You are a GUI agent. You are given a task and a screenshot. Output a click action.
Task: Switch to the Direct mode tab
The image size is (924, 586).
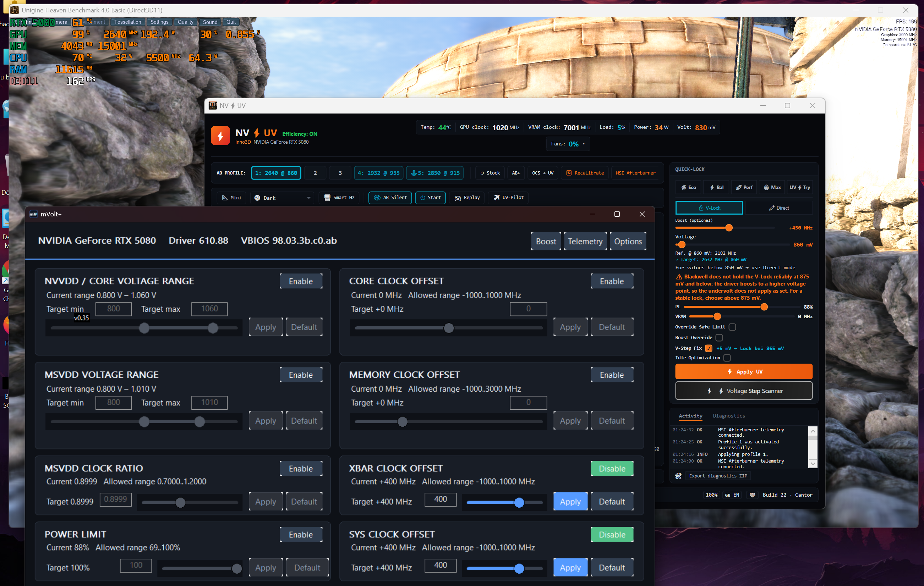[778, 208]
